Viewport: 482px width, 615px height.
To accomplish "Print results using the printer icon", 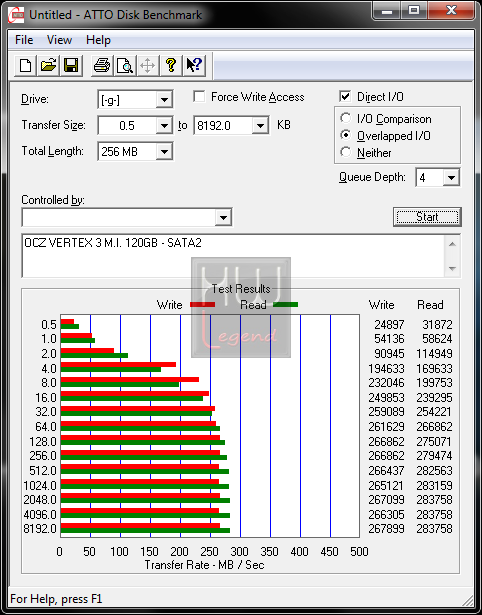I will [x=102, y=65].
